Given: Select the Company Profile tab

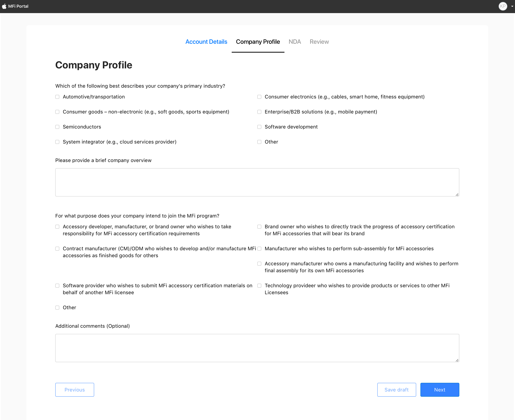Looking at the screenshot, I should [x=258, y=42].
